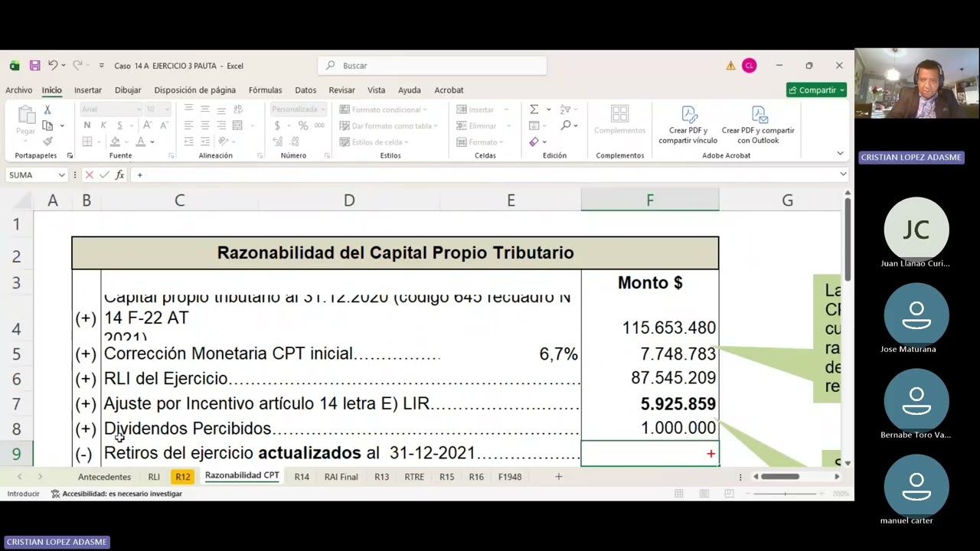Click the Cut scissors icon
Image resolution: width=980 pixels, height=551 pixels.
[47, 109]
